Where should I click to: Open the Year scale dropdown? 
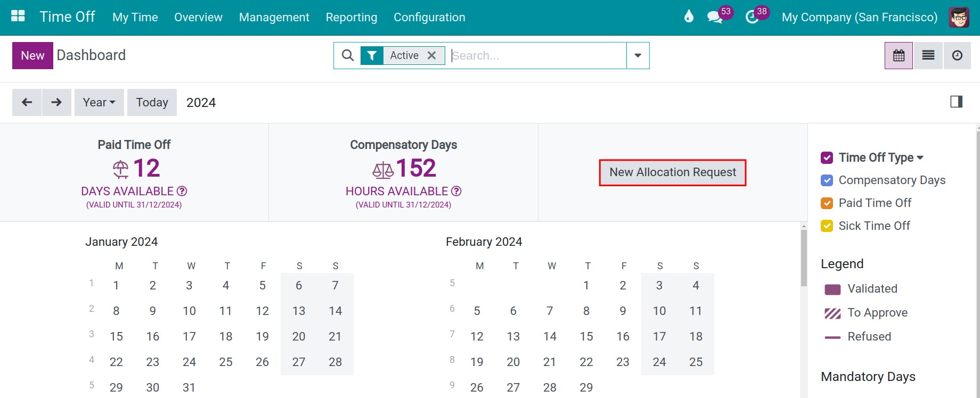pyautogui.click(x=99, y=102)
